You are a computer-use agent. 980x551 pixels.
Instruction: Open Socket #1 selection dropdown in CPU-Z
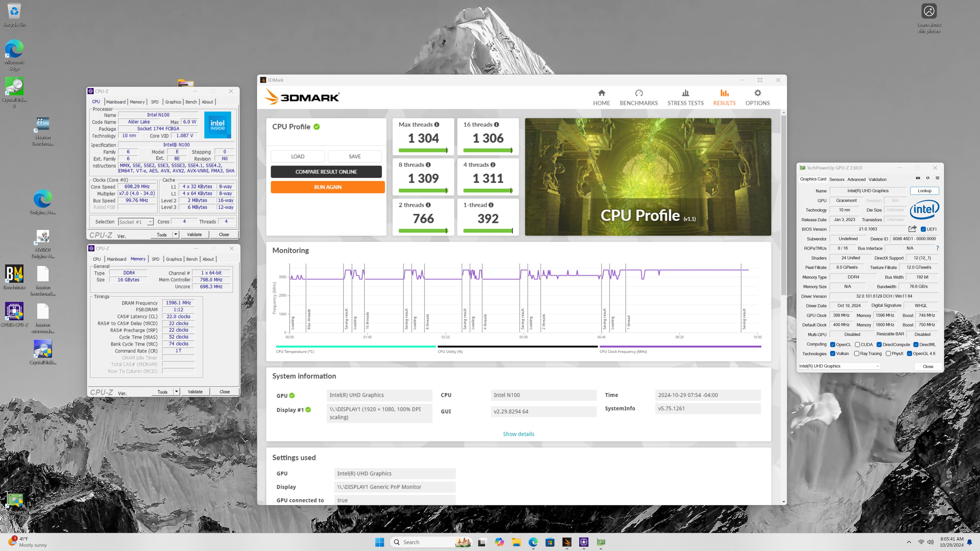(x=136, y=222)
